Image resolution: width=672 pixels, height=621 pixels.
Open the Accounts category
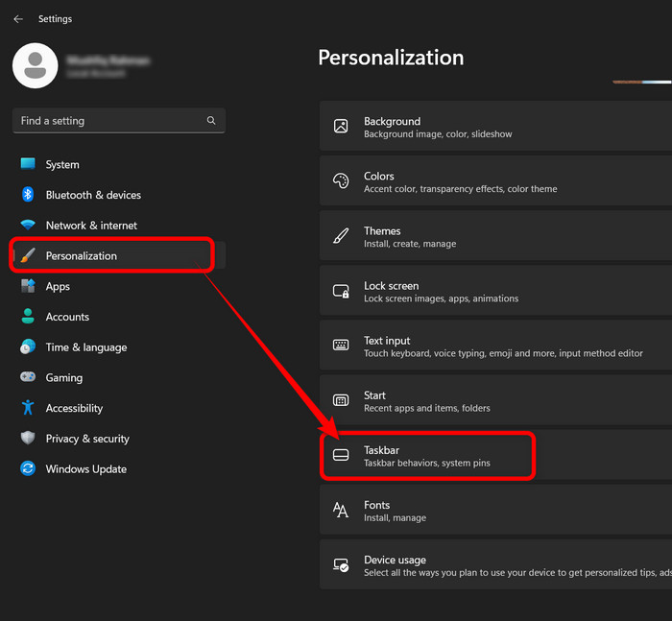pyautogui.click(x=119, y=317)
